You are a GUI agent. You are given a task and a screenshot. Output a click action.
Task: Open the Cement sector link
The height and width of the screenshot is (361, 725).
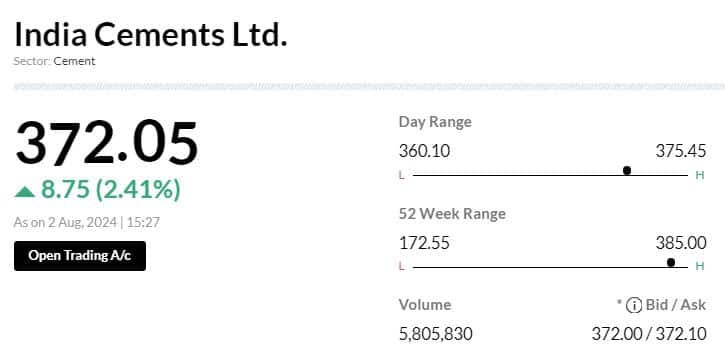[x=74, y=61]
